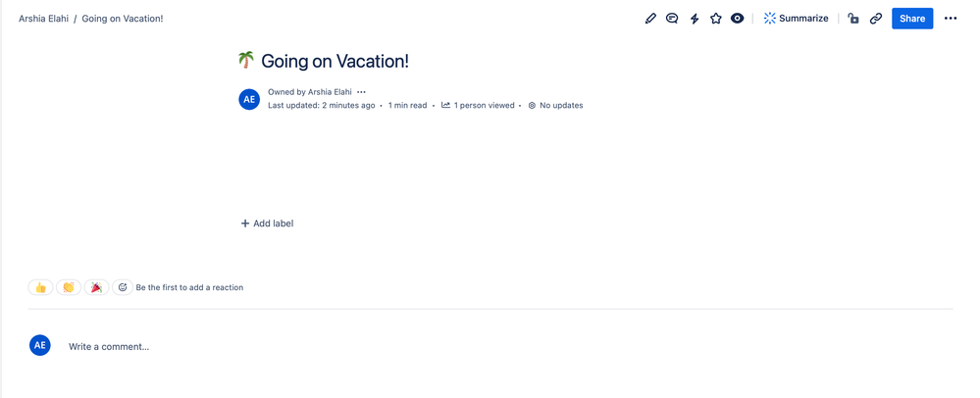Open inline comments icon
Screen dimensions: 980x398
(x=672, y=19)
